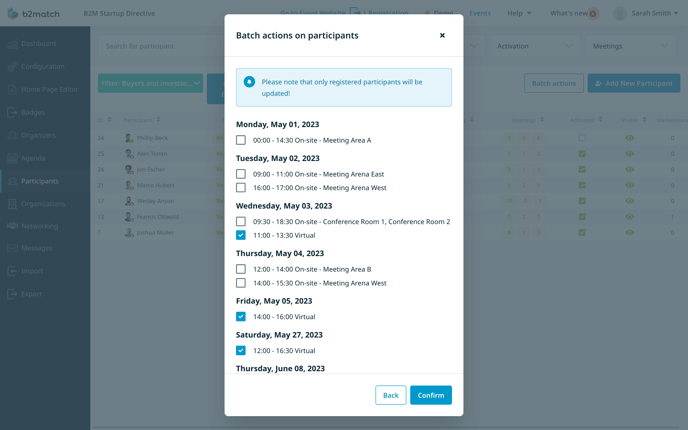Go back with the Back button
Image resolution: width=688 pixels, height=430 pixels.
[x=391, y=395]
